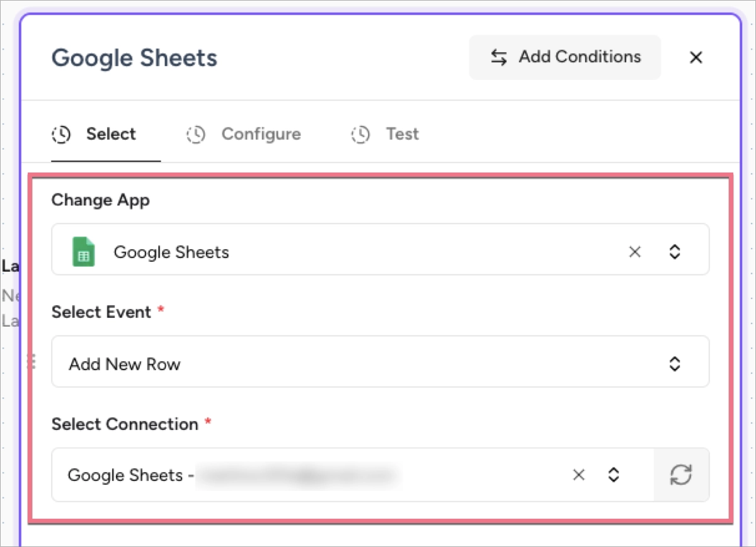Close the Google Sheets configuration panel
The width and height of the screenshot is (756, 547).
point(696,57)
